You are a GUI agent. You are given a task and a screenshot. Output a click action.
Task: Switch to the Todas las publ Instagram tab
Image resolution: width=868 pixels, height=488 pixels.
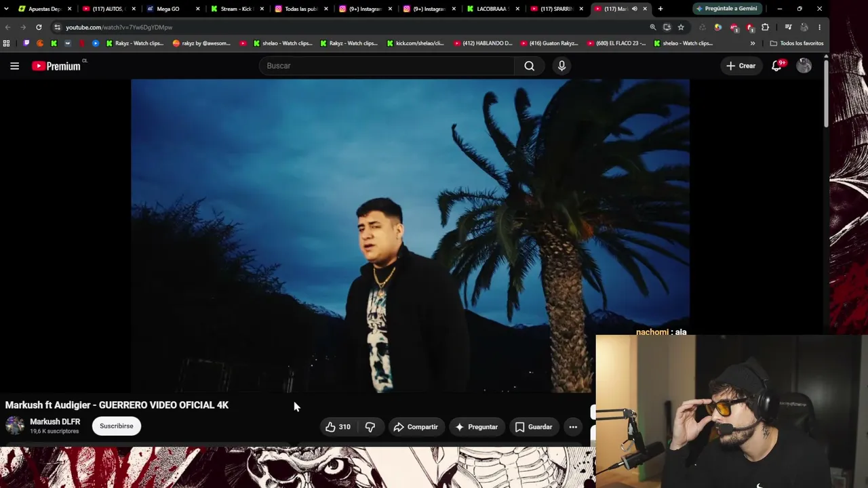point(300,9)
